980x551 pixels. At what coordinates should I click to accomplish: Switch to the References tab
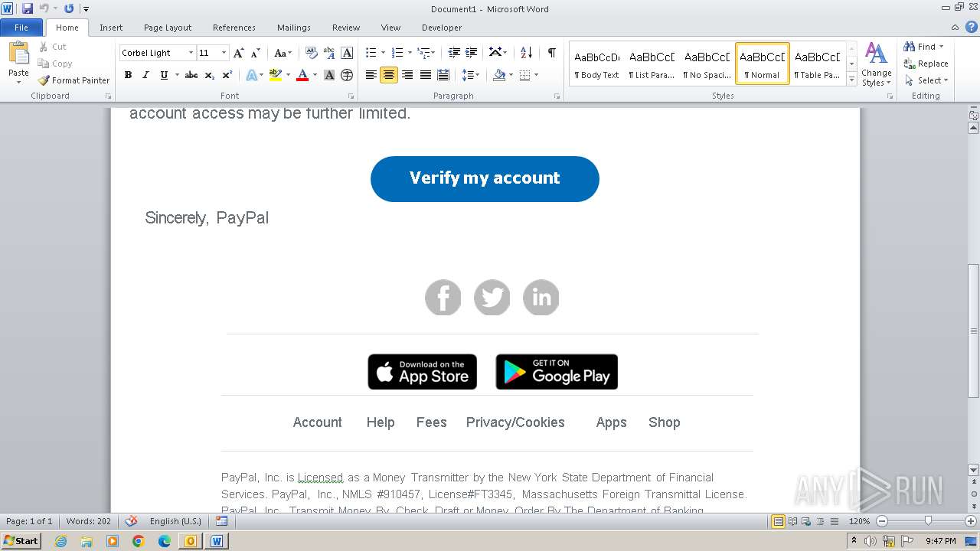[x=234, y=28]
